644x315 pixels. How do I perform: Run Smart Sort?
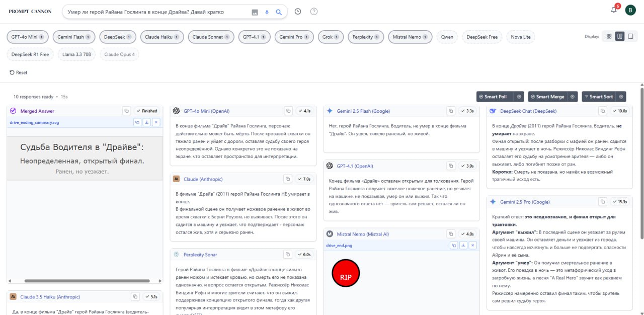click(599, 97)
